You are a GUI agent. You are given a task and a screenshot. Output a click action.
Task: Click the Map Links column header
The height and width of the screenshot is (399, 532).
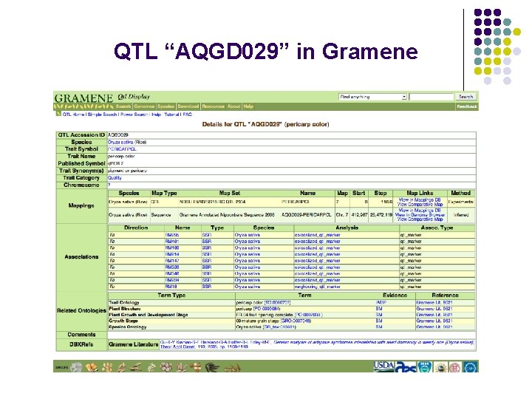tap(420, 193)
